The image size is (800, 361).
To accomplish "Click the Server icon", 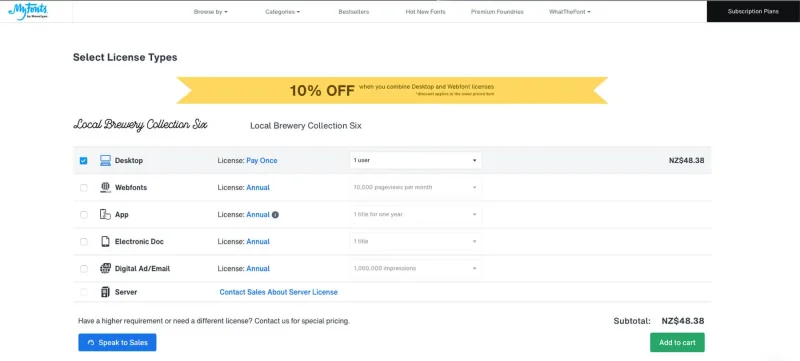I will 105,292.
